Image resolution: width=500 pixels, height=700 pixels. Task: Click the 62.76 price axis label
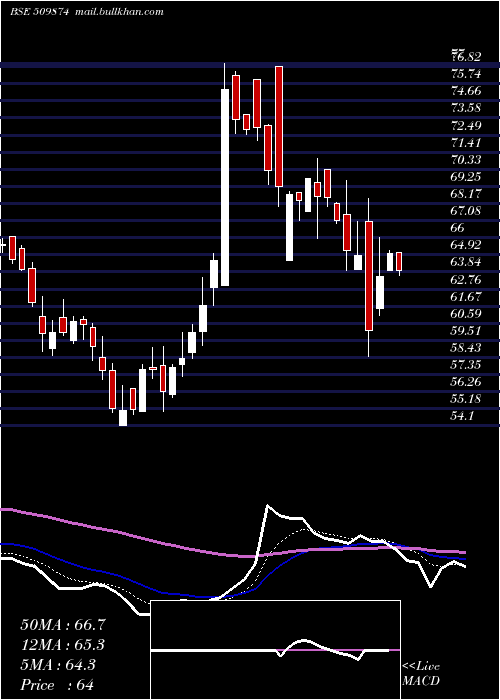tap(467, 280)
